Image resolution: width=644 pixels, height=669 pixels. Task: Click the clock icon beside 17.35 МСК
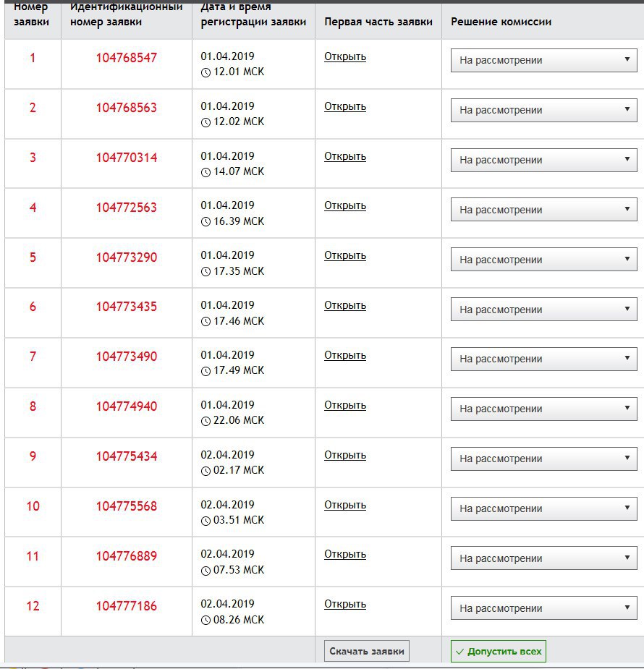(x=206, y=272)
